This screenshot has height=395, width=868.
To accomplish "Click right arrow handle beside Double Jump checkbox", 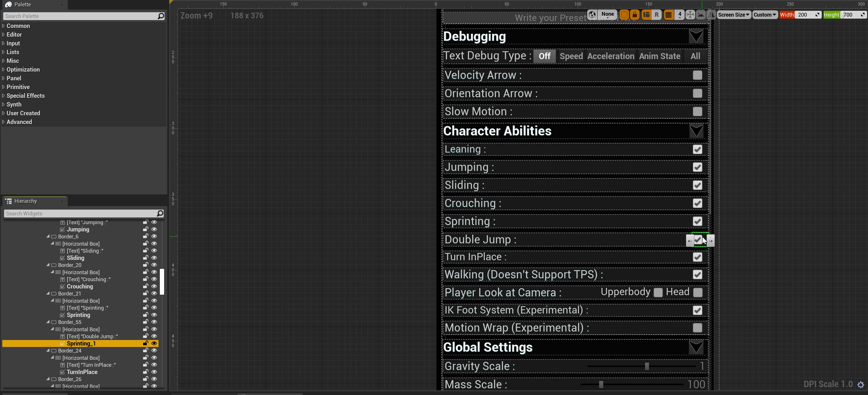I will [711, 241].
